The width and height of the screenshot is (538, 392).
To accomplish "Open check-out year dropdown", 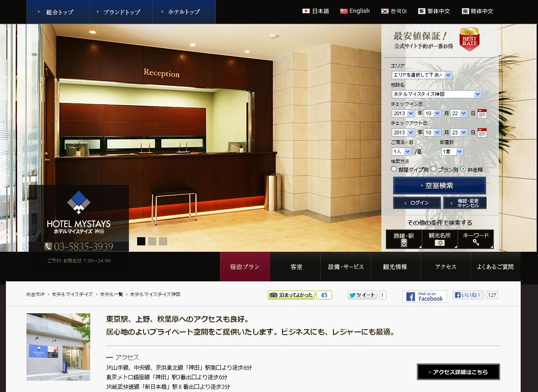I will pos(403,132).
